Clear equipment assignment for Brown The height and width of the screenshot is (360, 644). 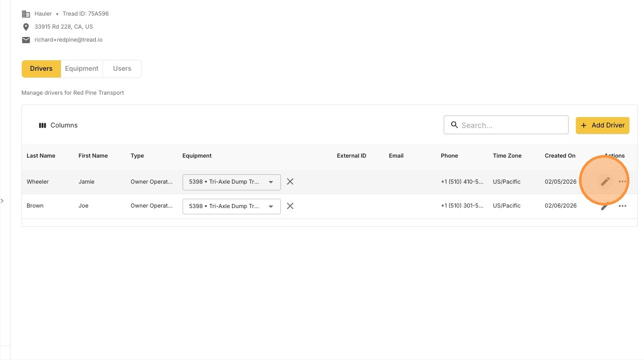pos(290,206)
